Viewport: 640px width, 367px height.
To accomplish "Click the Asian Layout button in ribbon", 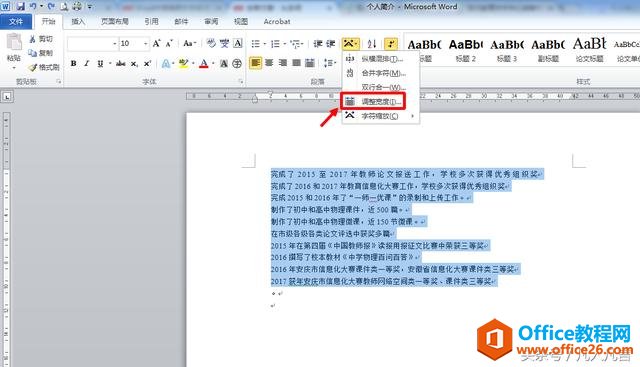I will [x=351, y=43].
